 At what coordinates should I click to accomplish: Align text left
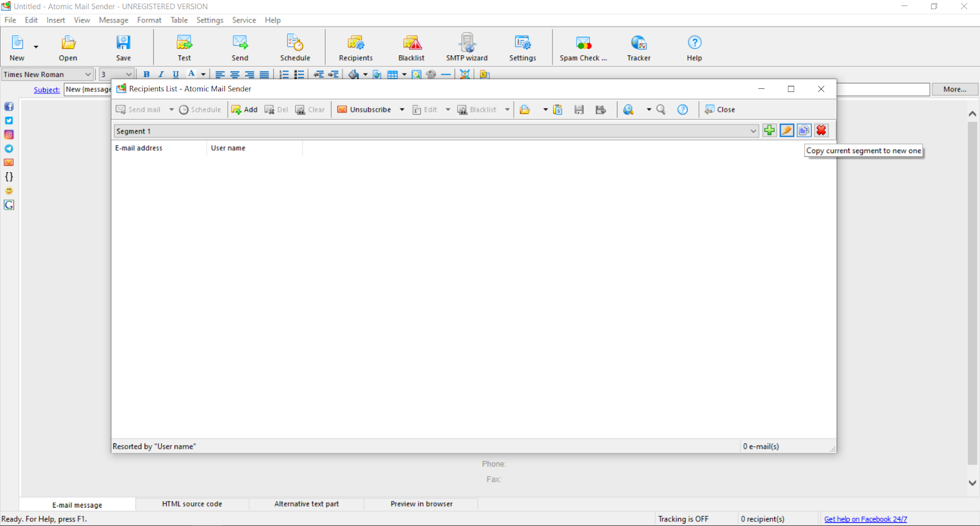click(220, 74)
